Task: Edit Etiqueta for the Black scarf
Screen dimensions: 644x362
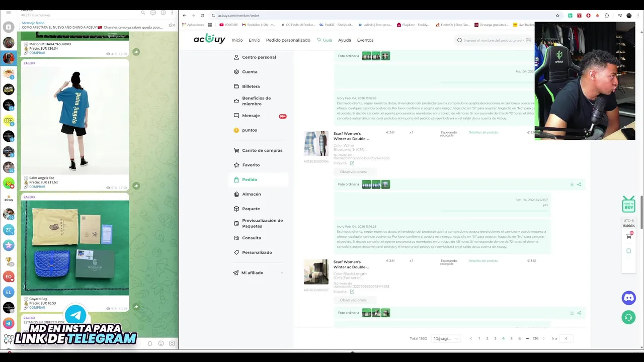Action: [352, 291]
